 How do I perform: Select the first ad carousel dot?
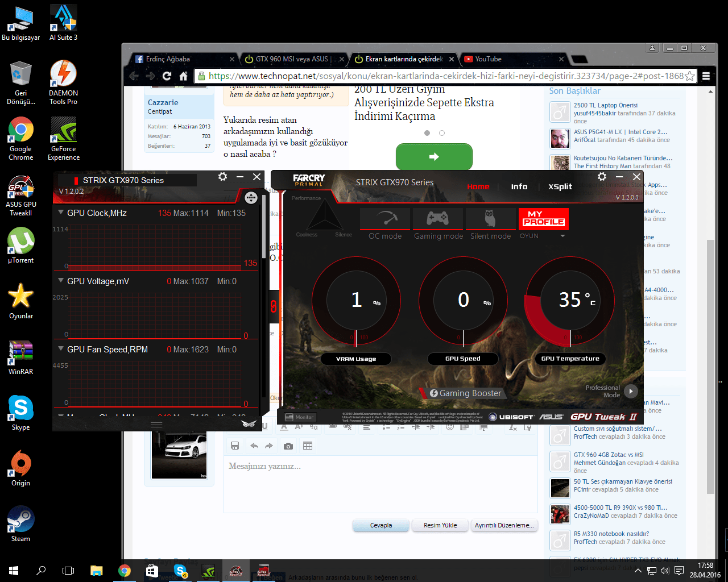click(427, 133)
